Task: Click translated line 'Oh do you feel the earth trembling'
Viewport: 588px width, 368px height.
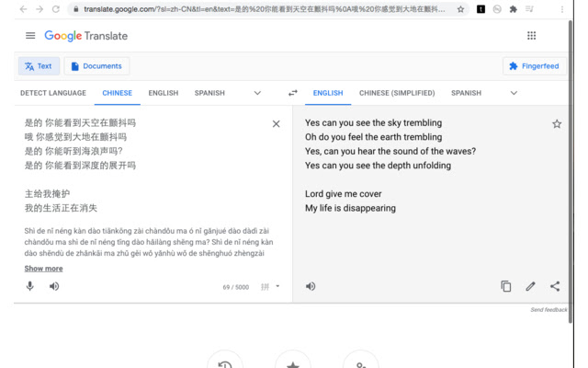Action: pyautogui.click(x=373, y=137)
